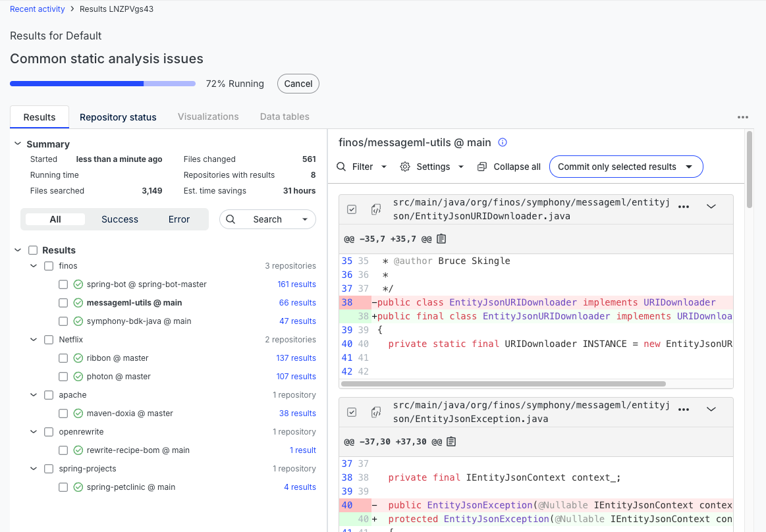
Task: Open the Data tables tab
Action: click(x=285, y=117)
